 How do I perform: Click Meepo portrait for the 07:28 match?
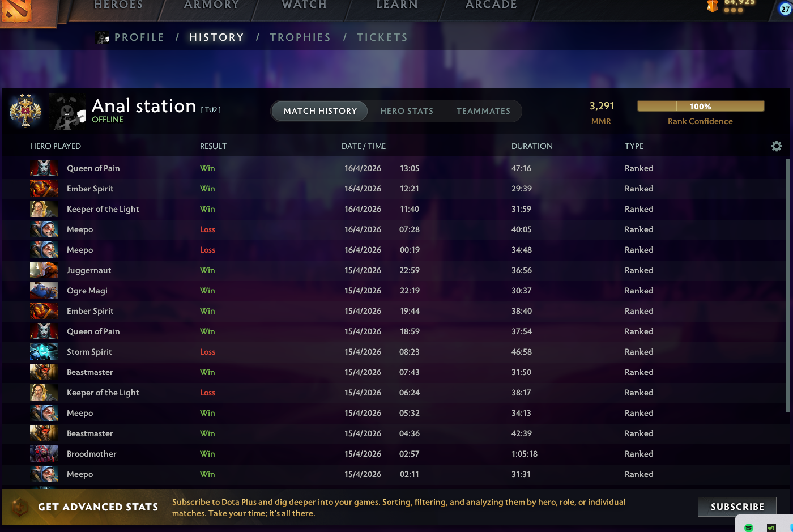point(44,229)
